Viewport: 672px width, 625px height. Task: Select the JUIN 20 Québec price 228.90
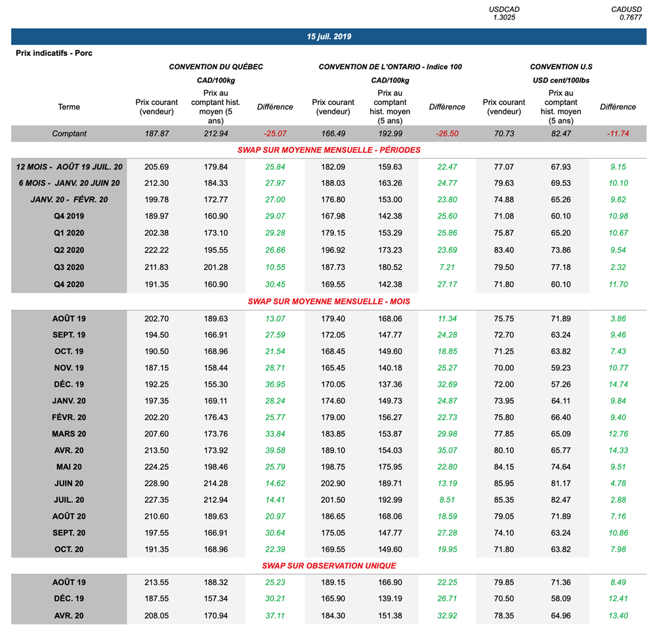pyautogui.click(x=156, y=483)
